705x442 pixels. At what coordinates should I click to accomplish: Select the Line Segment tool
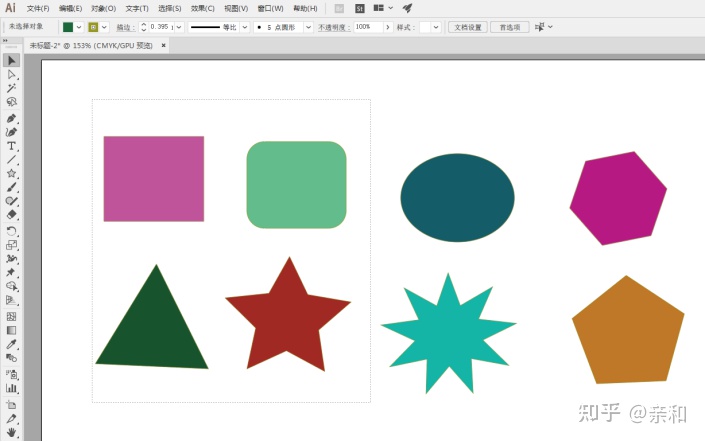[12, 160]
